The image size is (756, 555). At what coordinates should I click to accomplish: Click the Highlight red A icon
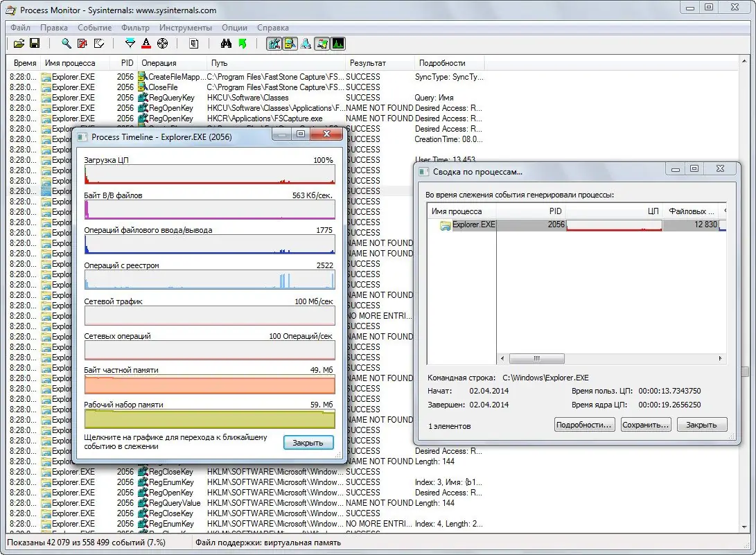pos(146,44)
